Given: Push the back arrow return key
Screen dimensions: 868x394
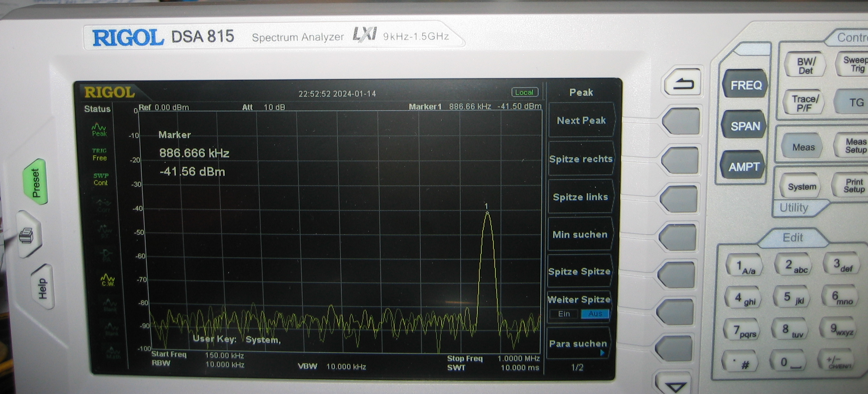Looking at the screenshot, I should click(x=683, y=83).
